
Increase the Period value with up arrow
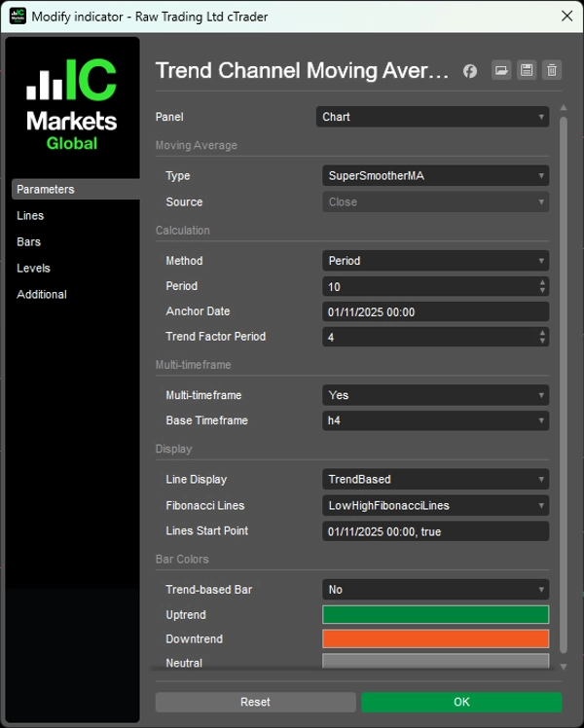click(542, 282)
